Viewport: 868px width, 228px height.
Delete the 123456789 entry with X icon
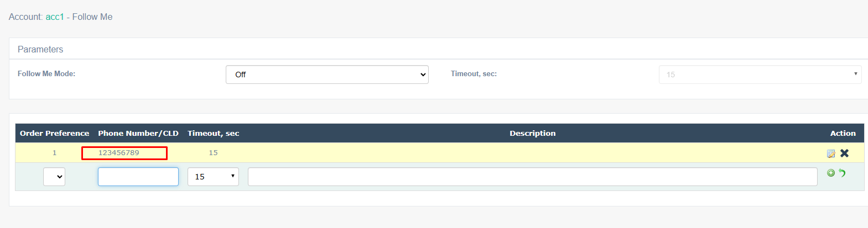(x=844, y=153)
